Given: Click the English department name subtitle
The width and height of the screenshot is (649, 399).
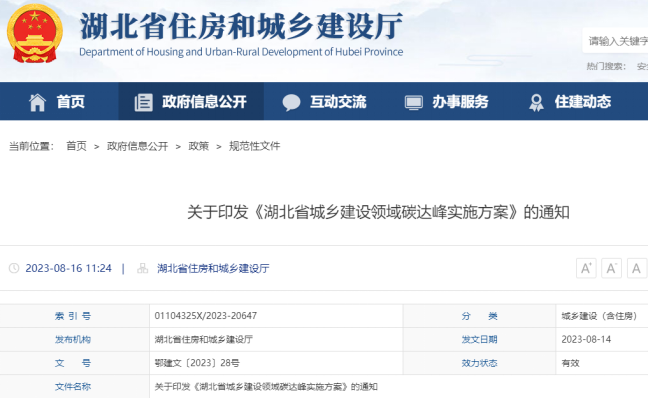Looking at the screenshot, I should [241, 52].
